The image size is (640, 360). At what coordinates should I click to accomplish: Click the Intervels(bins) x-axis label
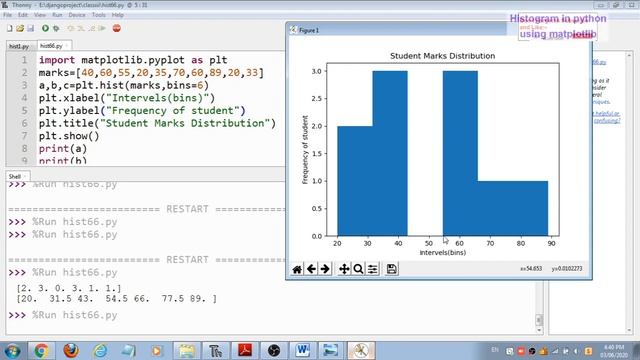click(443, 253)
